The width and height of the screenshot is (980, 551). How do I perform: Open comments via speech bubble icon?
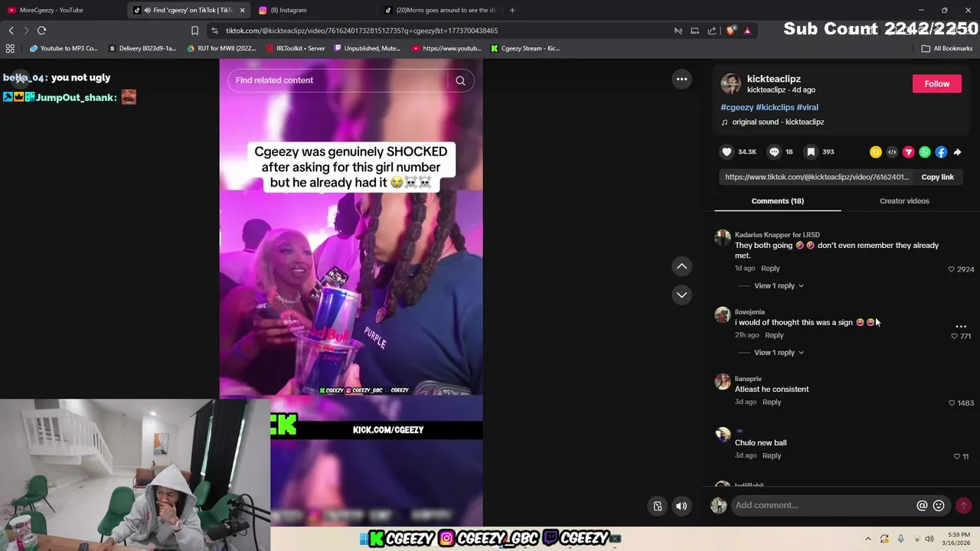pyautogui.click(x=774, y=152)
